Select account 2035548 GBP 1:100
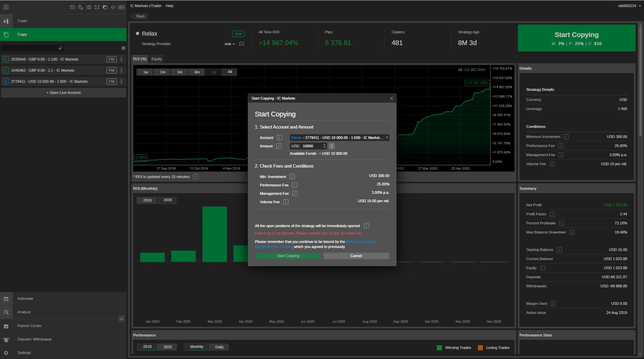 tap(54, 59)
